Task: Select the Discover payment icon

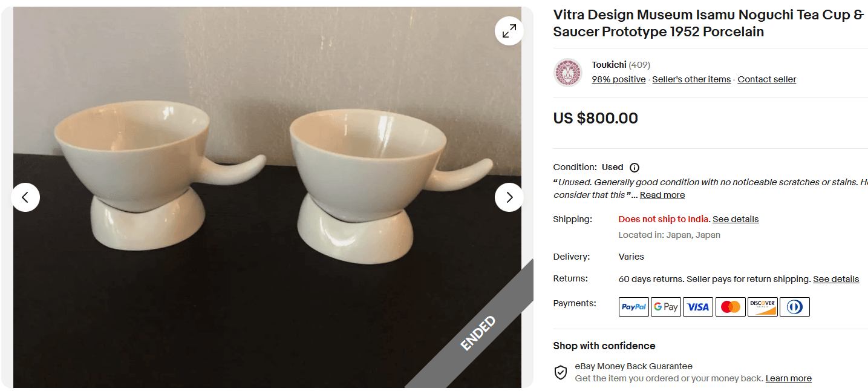Action: (x=762, y=306)
